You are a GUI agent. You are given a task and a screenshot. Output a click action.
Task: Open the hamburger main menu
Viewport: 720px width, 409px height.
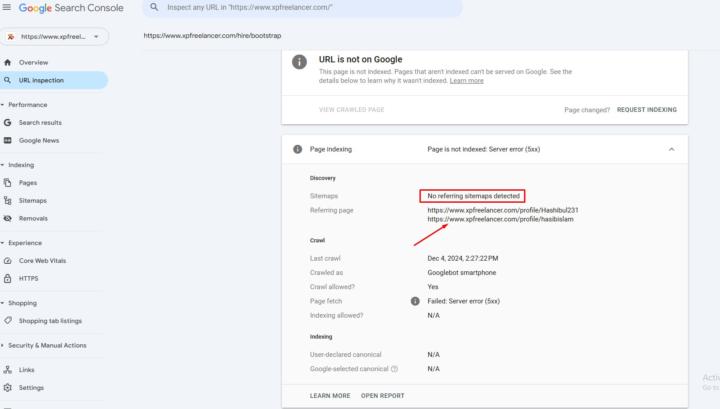click(x=6, y=7)
